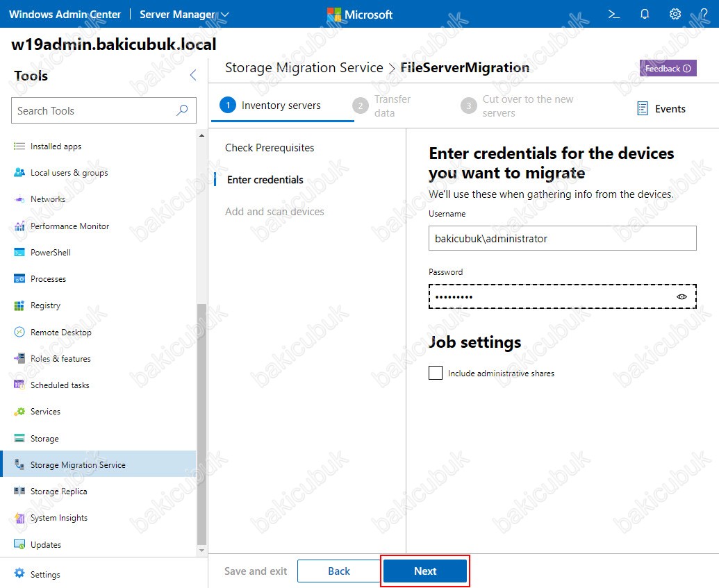Open the settings gear in the header
The height and width of the screenshot is (588, 719).
click(x=675, y=14)
